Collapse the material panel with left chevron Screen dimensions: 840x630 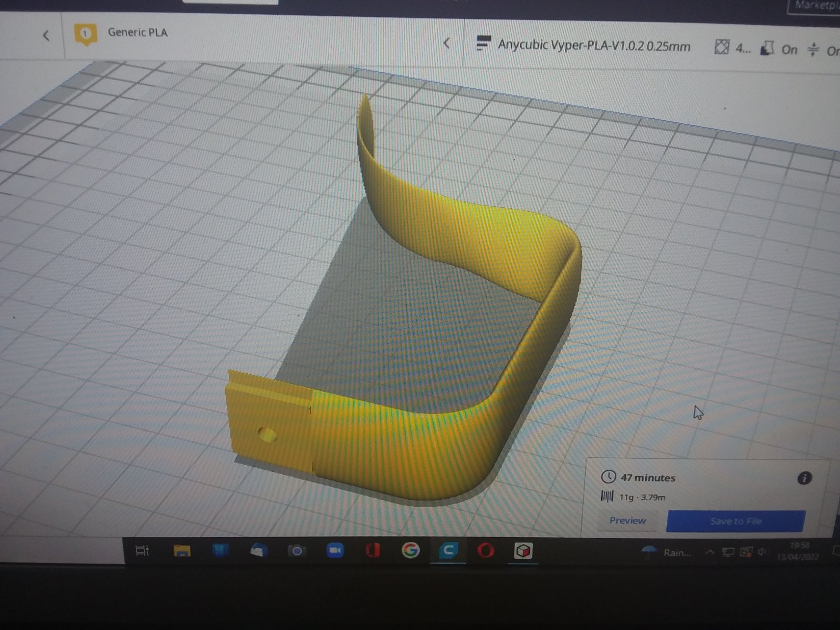[x=46, y=36]
